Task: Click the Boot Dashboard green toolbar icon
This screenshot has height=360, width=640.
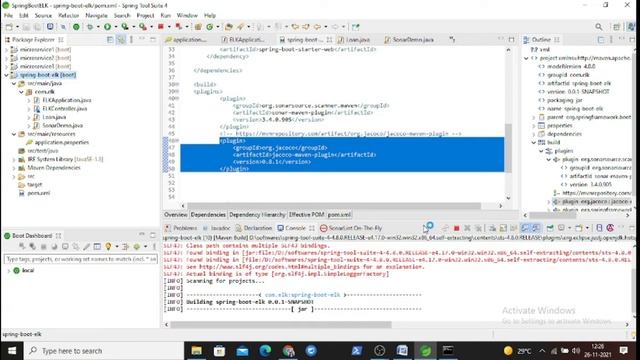Action: point(76,27)
